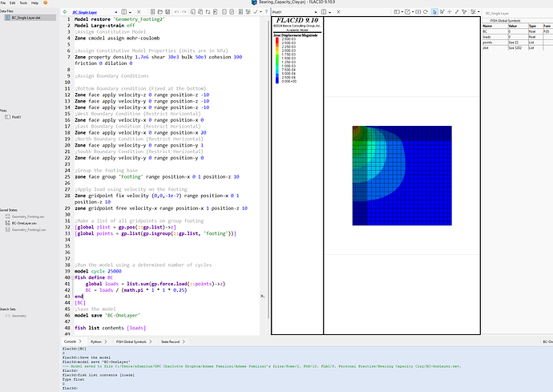
Task: Click the open file folder icon in the editor toolbar
Action: [160, 12]
